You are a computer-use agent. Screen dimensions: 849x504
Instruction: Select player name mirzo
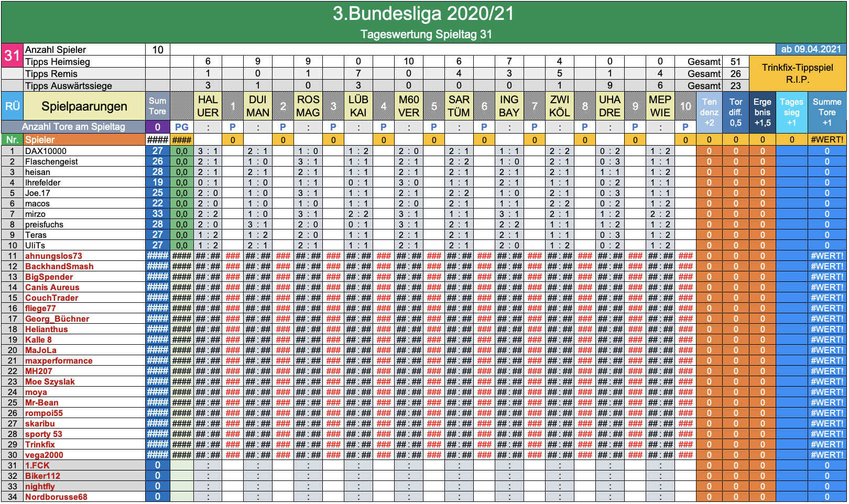35,214
